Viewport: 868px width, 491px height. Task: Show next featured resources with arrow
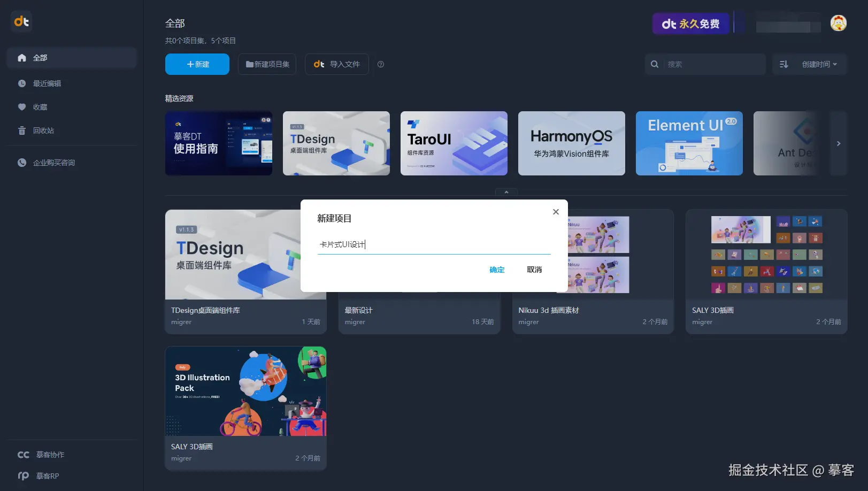[839, 143]
